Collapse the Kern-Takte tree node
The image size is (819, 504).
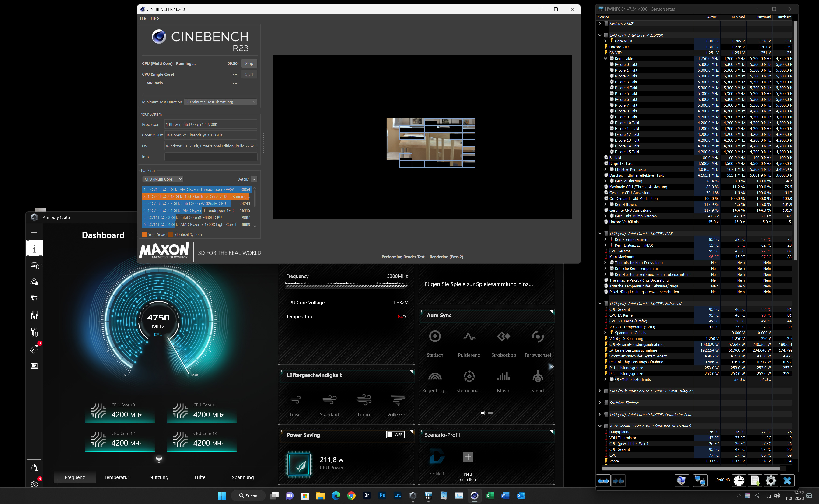[605, 59]
